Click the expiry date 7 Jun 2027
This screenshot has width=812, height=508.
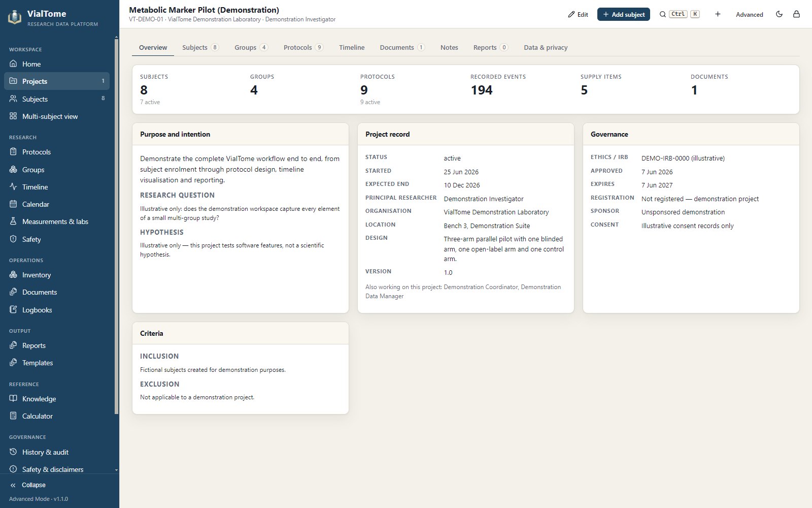657,185
